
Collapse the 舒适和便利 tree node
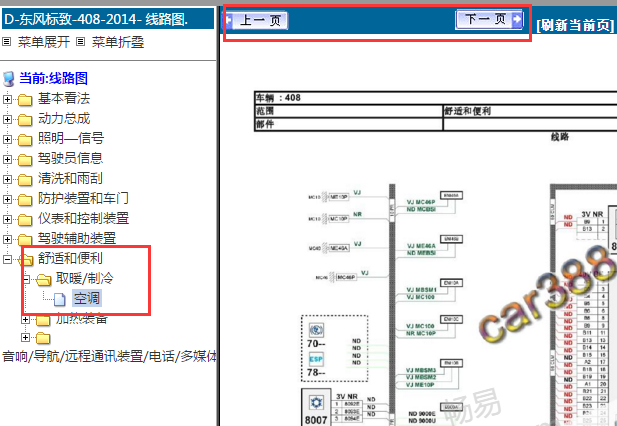[7, 260]
